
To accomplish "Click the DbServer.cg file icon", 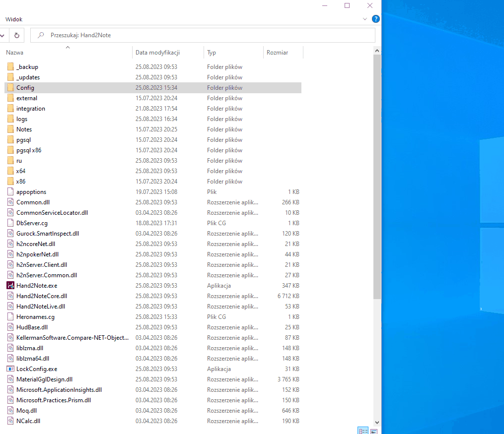I will [x=10, y=223].
